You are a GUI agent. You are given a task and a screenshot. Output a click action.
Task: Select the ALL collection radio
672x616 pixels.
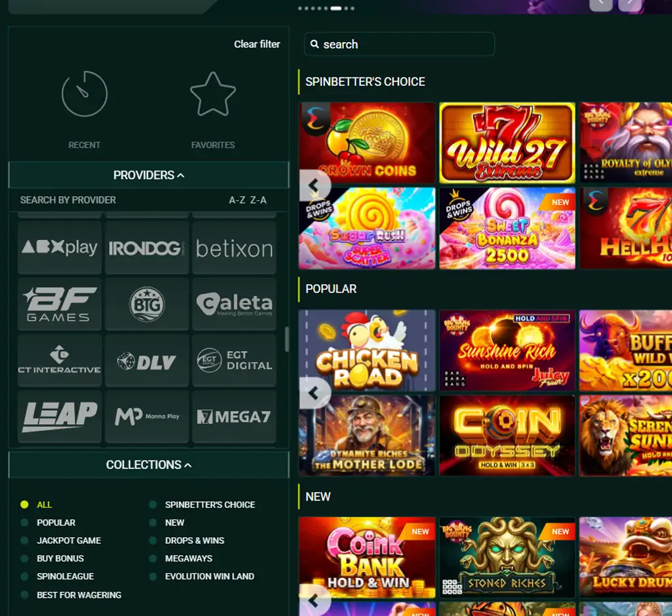click(24, 504)
